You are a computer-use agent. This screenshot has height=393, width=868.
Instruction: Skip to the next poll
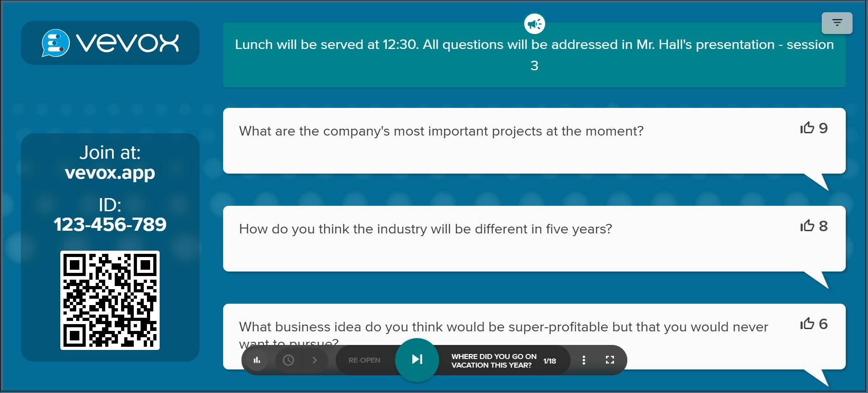tap(417, 360)
